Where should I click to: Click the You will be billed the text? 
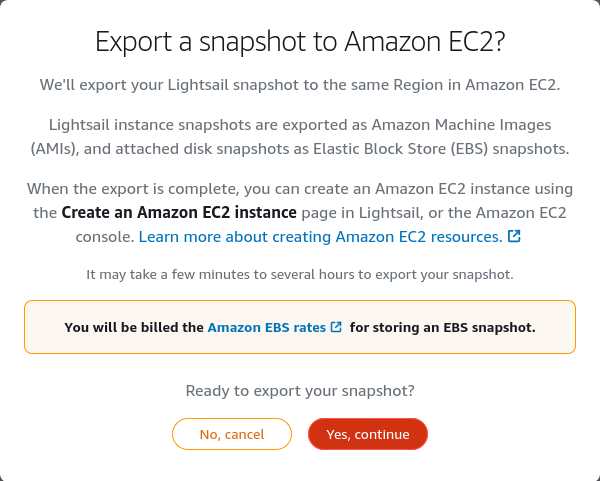click(134, 328)
